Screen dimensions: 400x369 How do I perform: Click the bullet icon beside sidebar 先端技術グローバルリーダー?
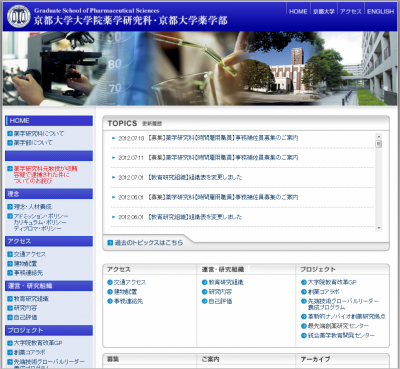(10, 362)
